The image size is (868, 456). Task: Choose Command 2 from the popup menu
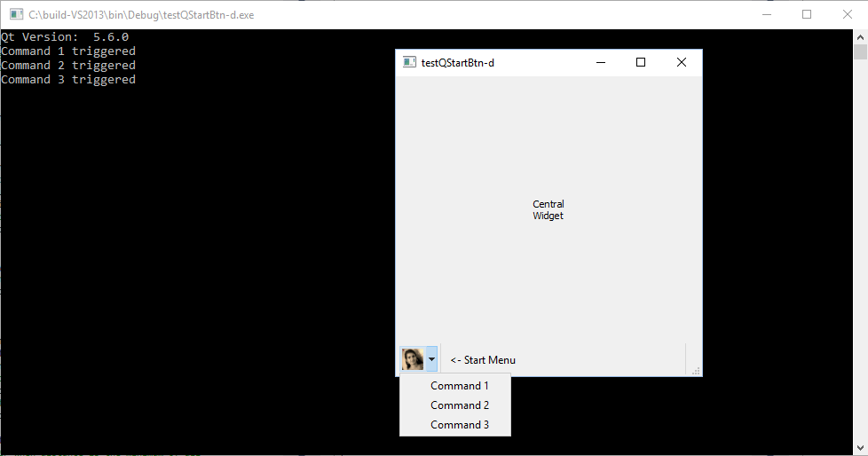tap(455, 405)
